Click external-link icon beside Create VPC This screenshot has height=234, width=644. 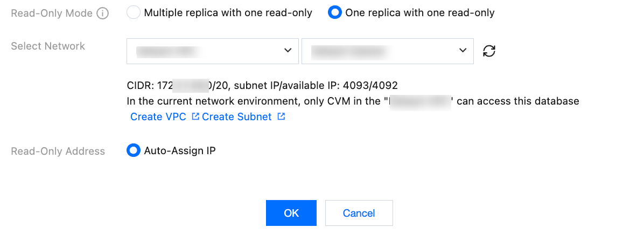click(x=195, y=116)
